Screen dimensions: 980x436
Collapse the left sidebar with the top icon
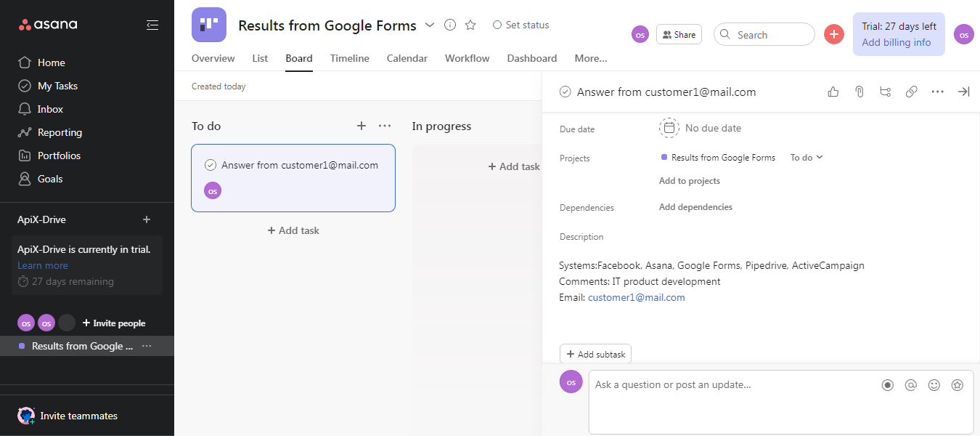pos(152,24)
